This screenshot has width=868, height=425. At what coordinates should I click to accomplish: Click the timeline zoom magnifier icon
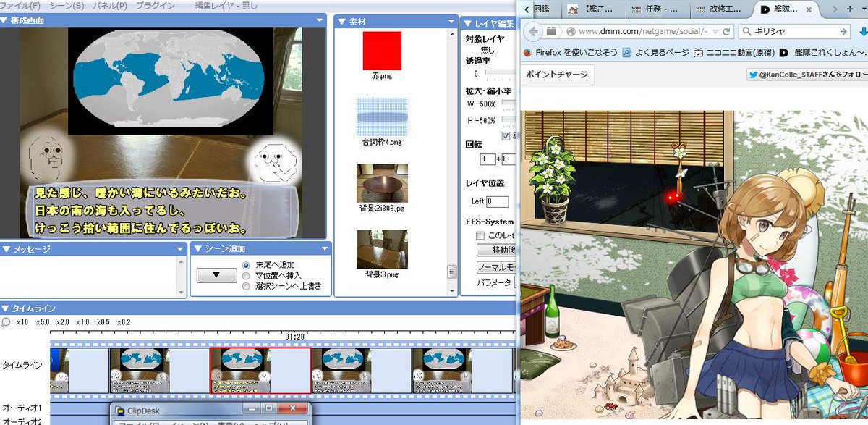click(x=7, y=321)
